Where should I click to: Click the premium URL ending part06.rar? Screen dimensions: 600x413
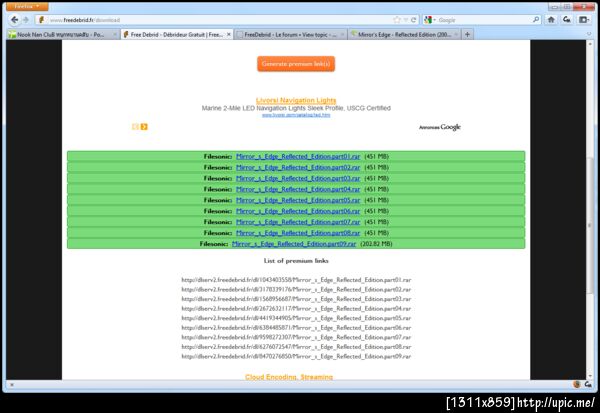pyautogui.click(x=296, y=328)
